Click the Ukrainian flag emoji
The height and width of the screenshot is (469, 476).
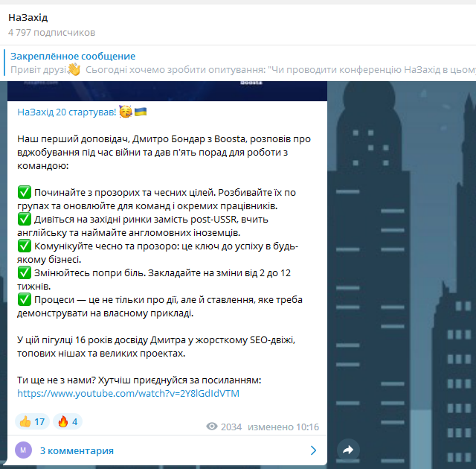[141, 112]
